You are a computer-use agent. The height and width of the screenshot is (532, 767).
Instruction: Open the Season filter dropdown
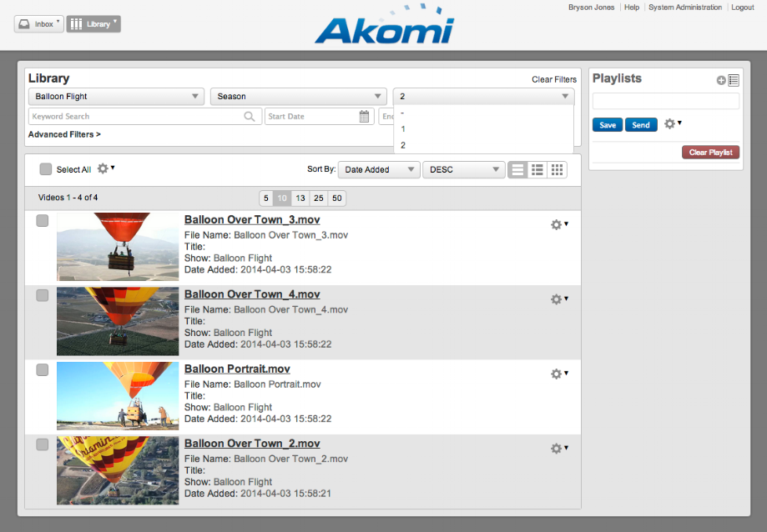point(298,96)
